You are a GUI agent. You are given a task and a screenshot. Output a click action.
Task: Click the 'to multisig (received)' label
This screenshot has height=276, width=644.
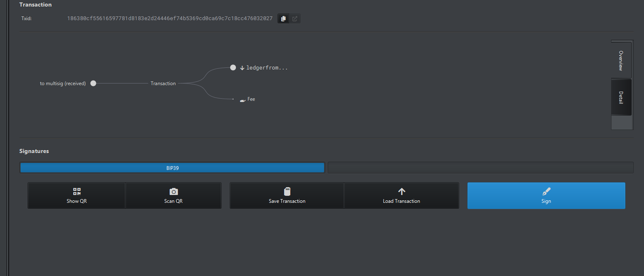click(x=63, y=83)
